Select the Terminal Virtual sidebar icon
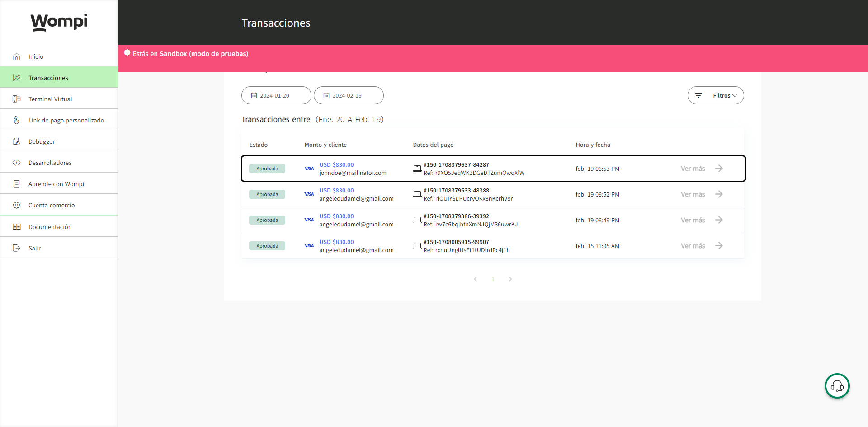868x427 pixels. coord(17,99)
